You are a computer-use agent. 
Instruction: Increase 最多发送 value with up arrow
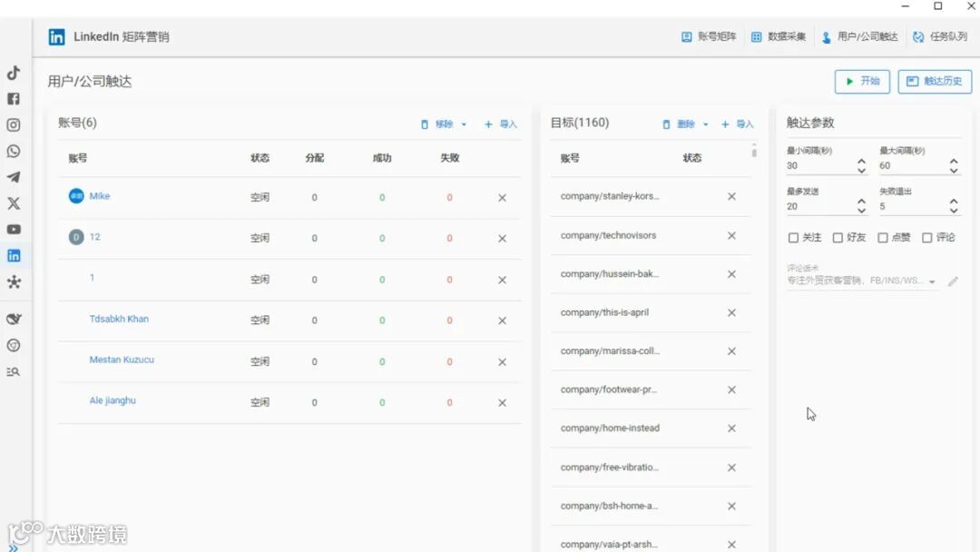pyautogui.click(x=861, y=202)
